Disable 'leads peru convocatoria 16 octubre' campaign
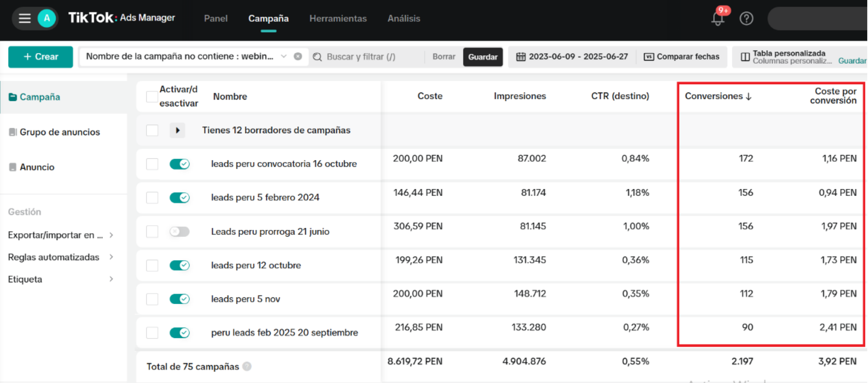The height and width of the screenshot is (383, 868). click(x=179, y=164)
